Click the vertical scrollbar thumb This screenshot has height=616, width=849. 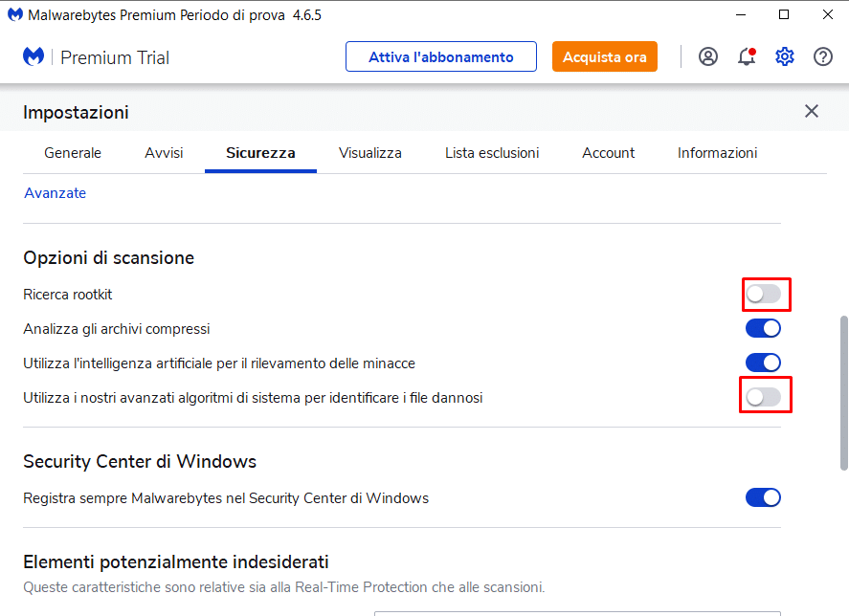tap(843, 393)
